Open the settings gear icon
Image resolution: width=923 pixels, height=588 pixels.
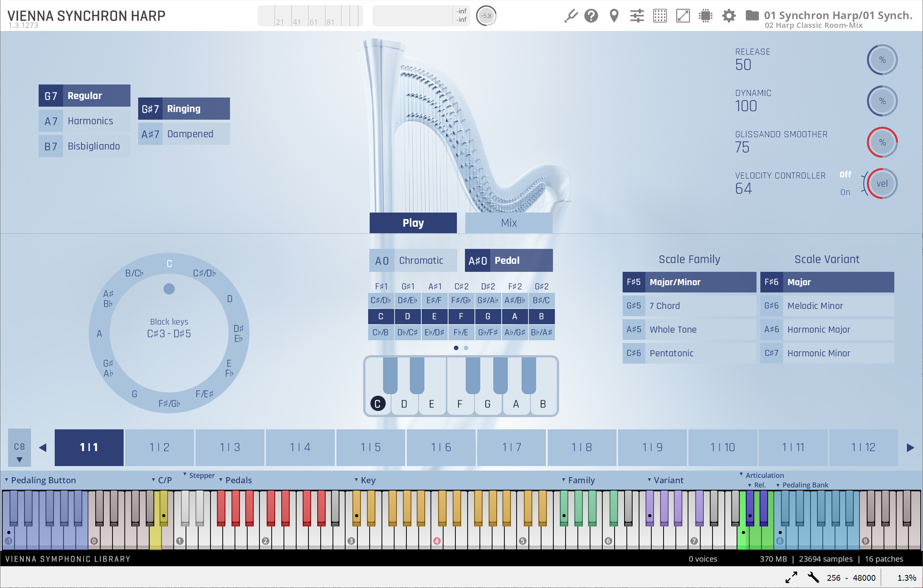tap(729, 16)
